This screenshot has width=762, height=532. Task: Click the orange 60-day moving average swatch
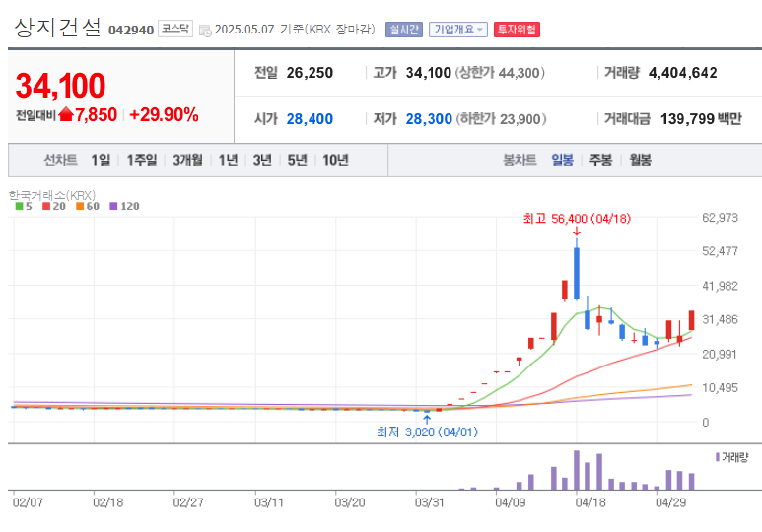[80, 206]
